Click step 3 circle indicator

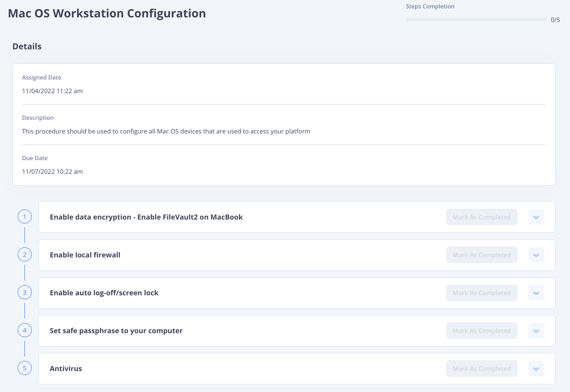pos(25,292)
